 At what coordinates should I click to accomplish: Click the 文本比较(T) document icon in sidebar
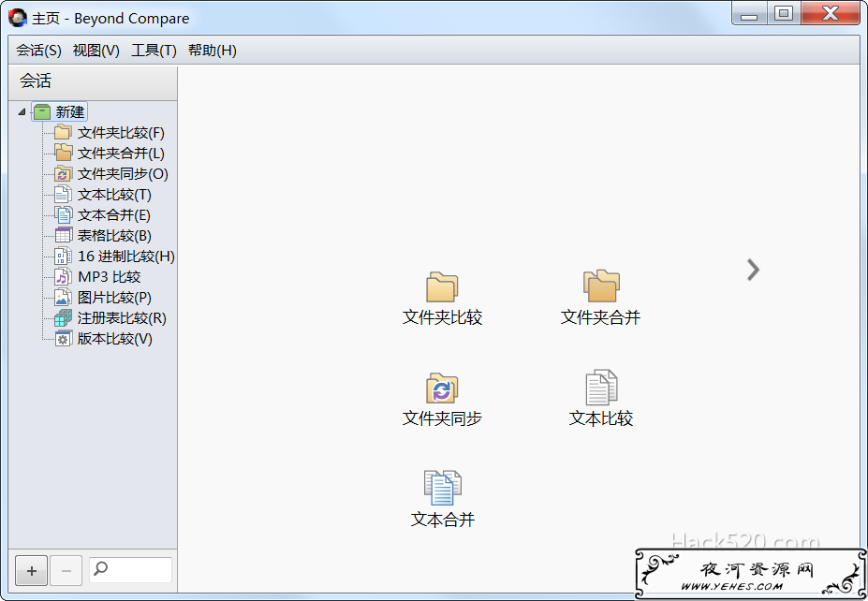[x=63, y=194]
